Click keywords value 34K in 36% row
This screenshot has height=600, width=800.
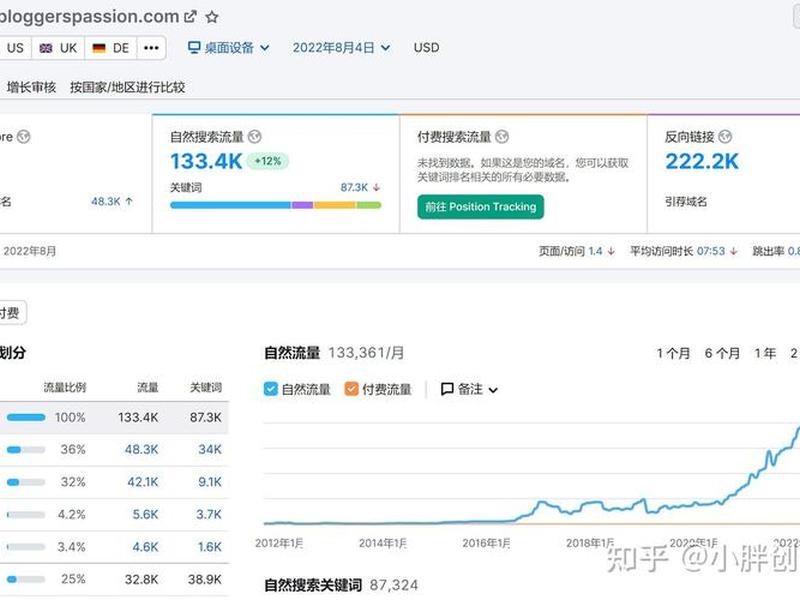tap(210, 449)
